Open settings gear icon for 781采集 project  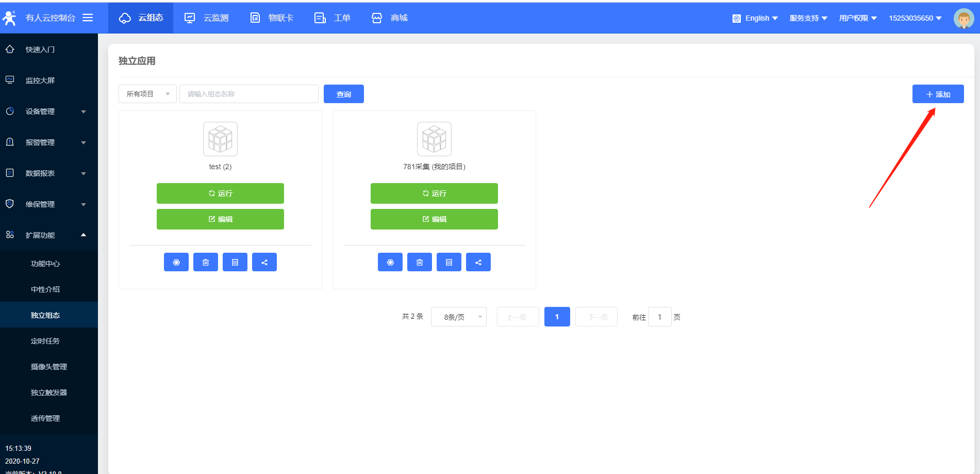[x=390, y=262]
